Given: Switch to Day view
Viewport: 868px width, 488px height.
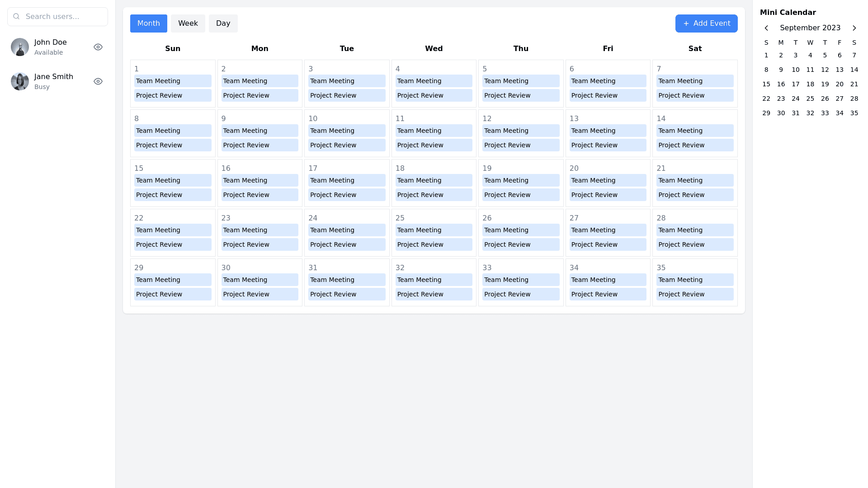Looking at the screenshot, I should click(x=223, y=23).
